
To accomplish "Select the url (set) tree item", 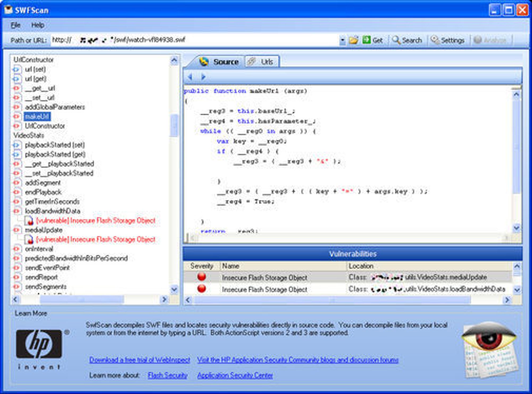I will point(35,69).
